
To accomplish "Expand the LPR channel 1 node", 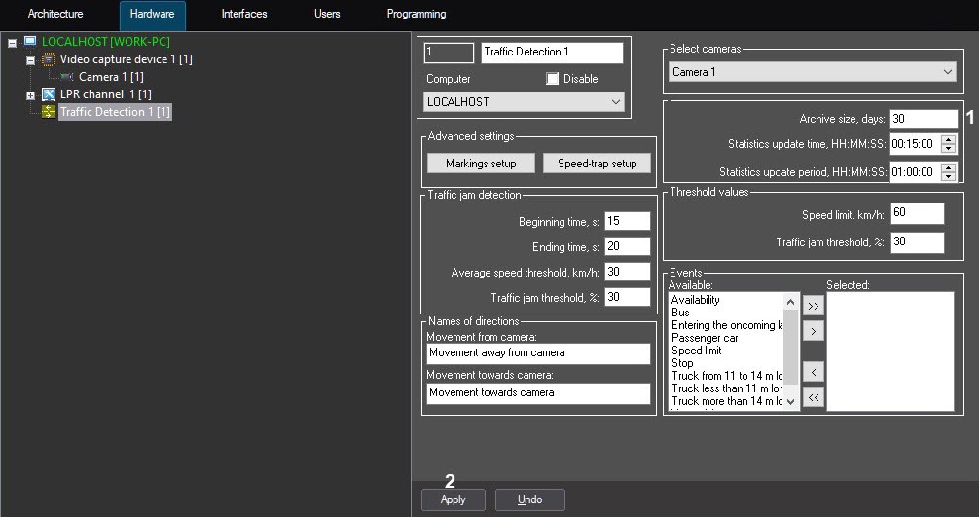I will click(31, 95).
